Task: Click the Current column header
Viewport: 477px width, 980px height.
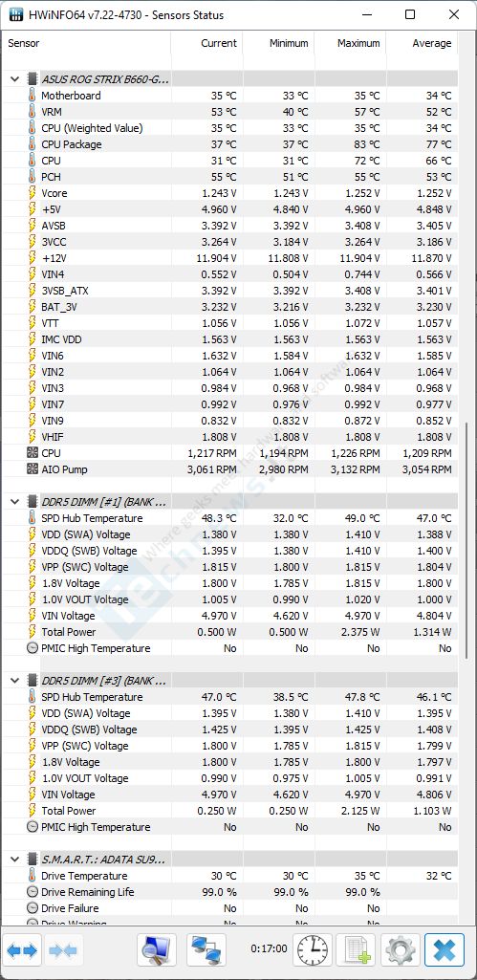Action: point(206,43)
